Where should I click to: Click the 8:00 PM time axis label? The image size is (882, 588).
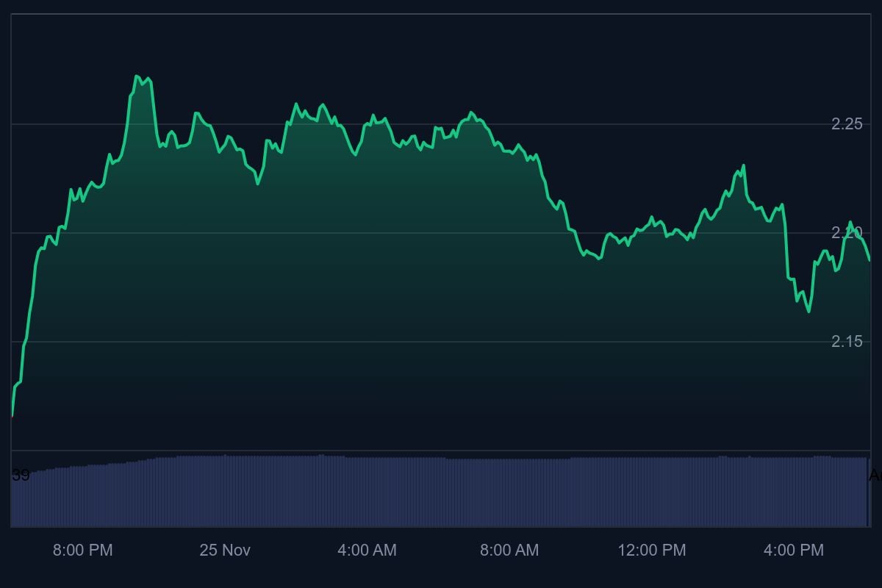coord(82,550)
